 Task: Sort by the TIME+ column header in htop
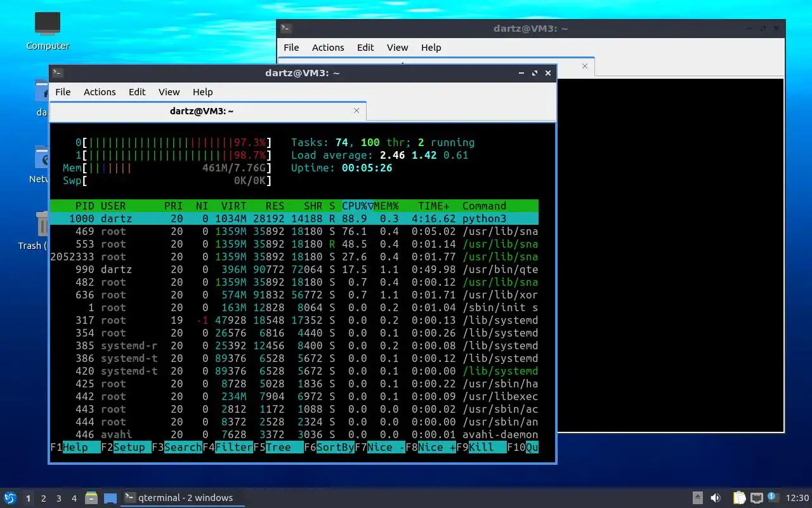(434, 206)
